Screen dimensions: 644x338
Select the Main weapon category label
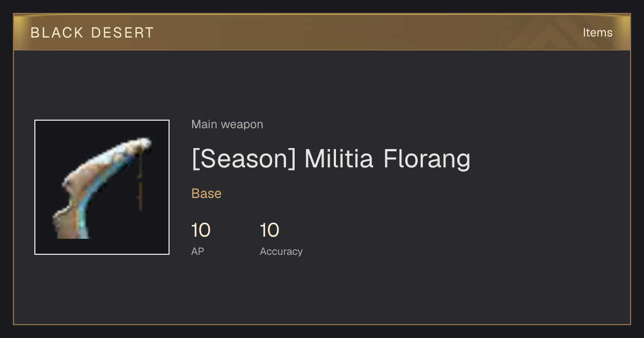click(x=227, y=124)
